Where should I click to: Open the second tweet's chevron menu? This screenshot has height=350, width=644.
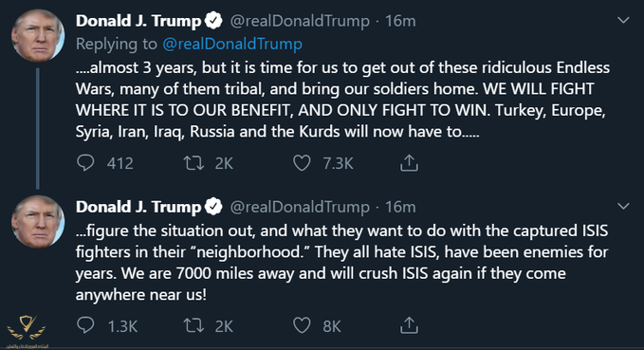click(623, 206)
